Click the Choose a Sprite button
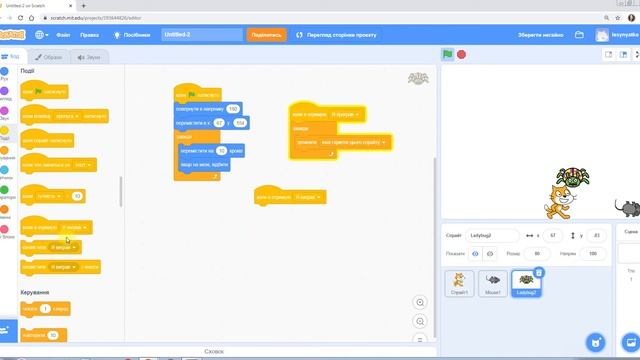640x360 pixels. 595,342
